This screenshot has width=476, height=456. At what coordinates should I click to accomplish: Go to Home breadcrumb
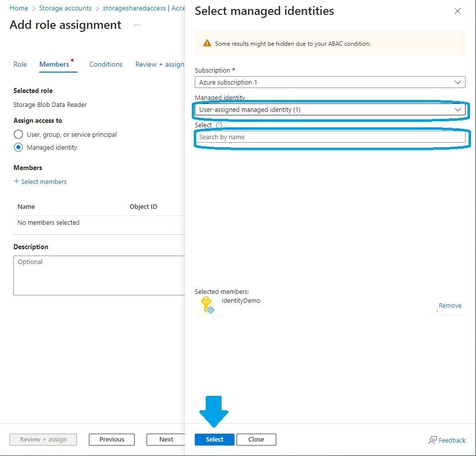pos(19,8)
